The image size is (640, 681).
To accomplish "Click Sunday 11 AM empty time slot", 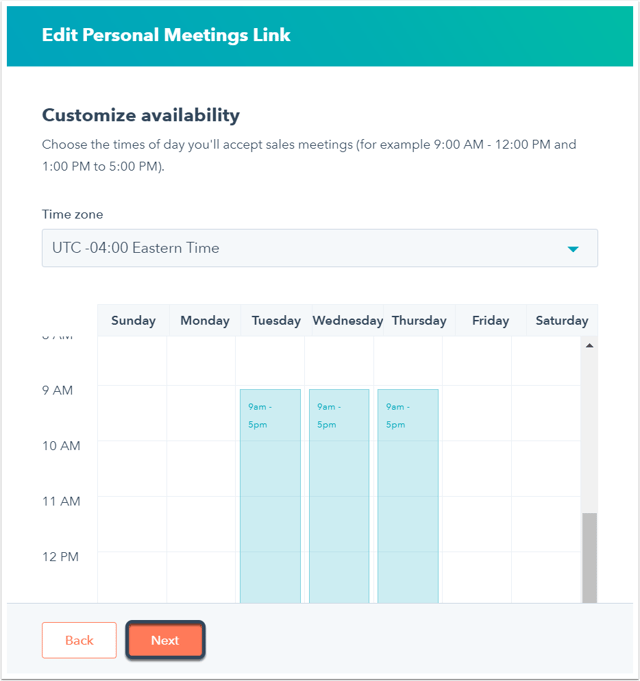I will 132,524.
